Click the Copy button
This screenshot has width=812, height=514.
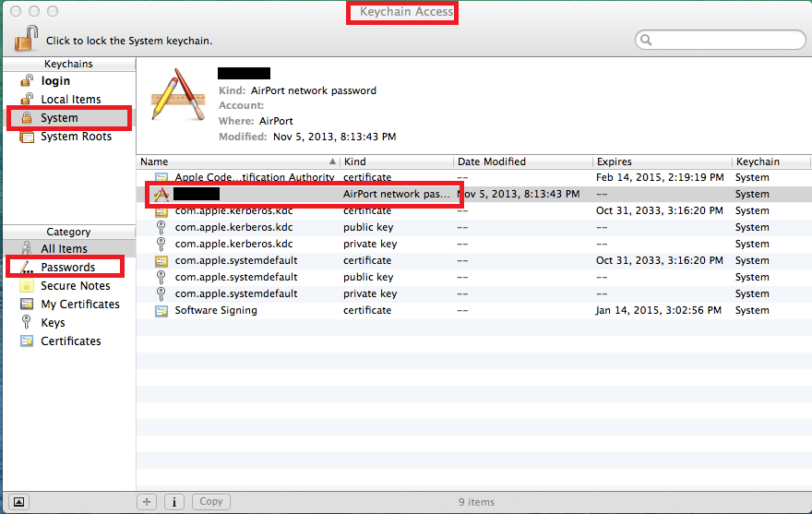pyautogui.click(x=210, y=502)
